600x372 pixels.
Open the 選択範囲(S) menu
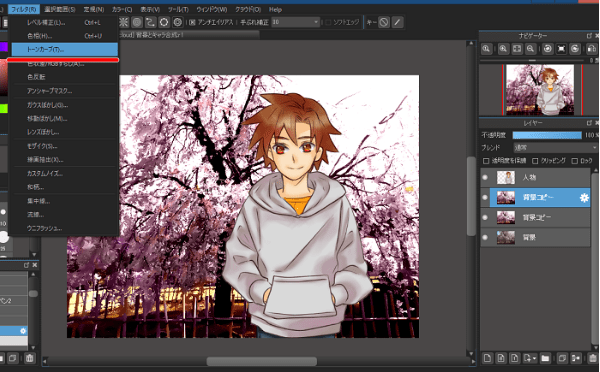[x=60, y=9]
